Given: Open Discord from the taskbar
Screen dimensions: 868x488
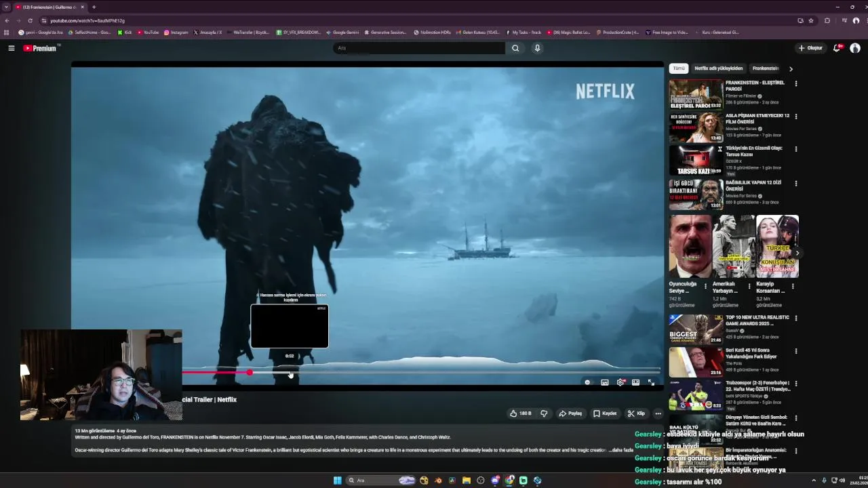Looking at the screenshot, I should [x=495, y=481].
